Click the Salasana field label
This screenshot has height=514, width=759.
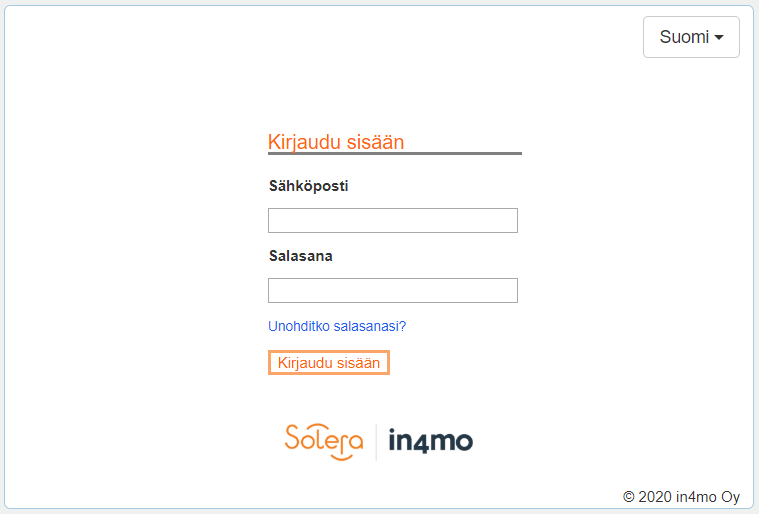pyautogui.click(x=301, y=256)
